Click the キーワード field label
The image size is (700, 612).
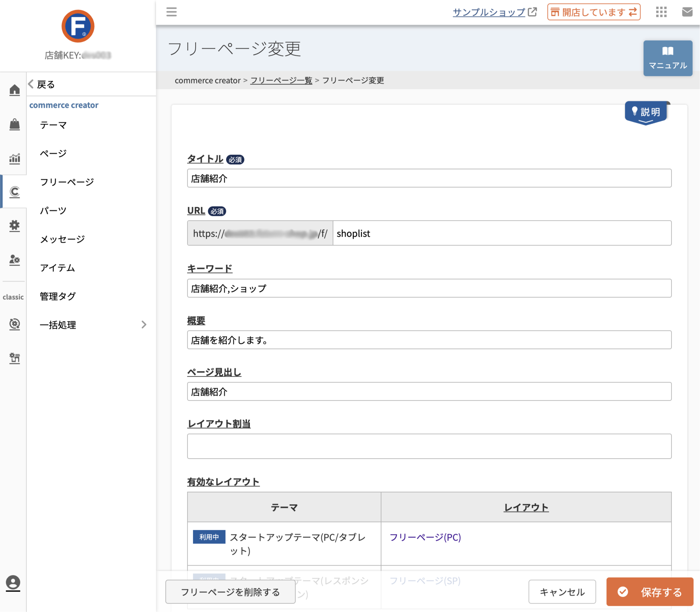point(210,269)
